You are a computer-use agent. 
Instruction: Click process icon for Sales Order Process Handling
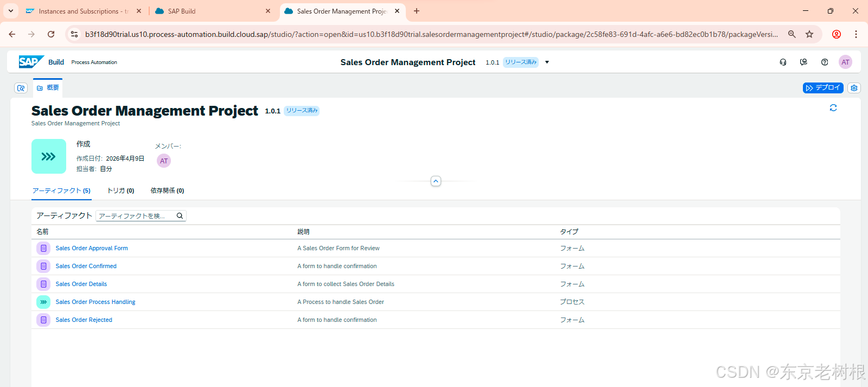[43, 302]
